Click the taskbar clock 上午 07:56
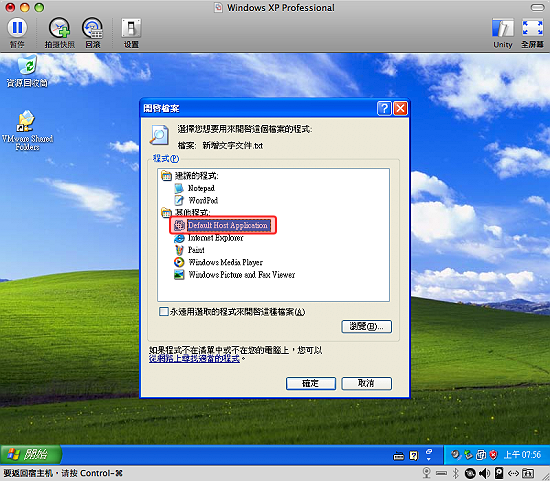The width and height of the screenshot is (550, 481). 522,455
